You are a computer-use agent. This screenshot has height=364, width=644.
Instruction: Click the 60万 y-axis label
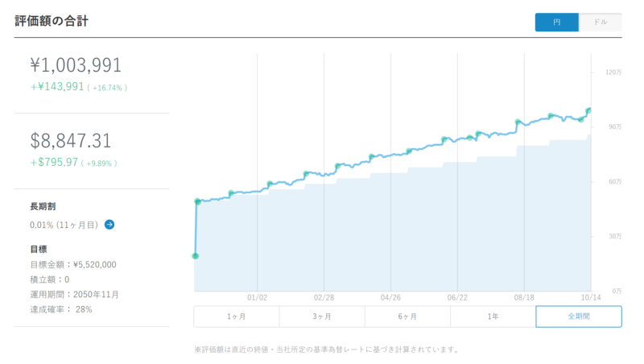615,181
